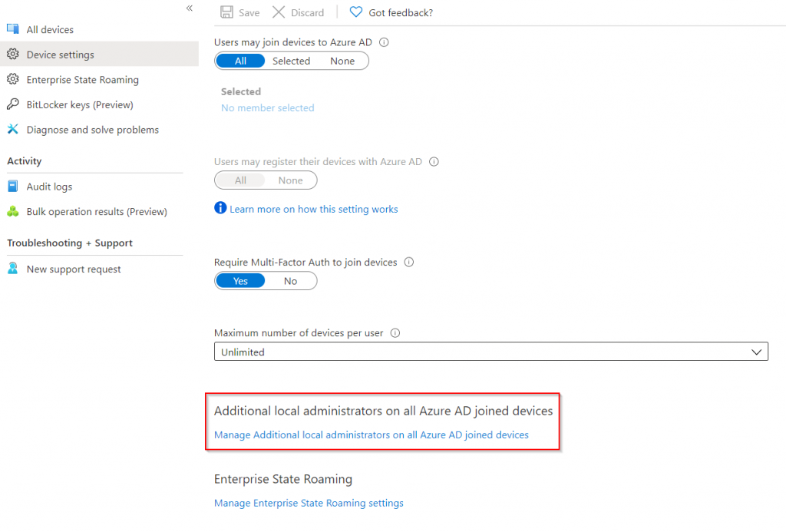Open Manage Additional local administrators link
Viewport: 786px width, 532px height.
click(372, 435)
